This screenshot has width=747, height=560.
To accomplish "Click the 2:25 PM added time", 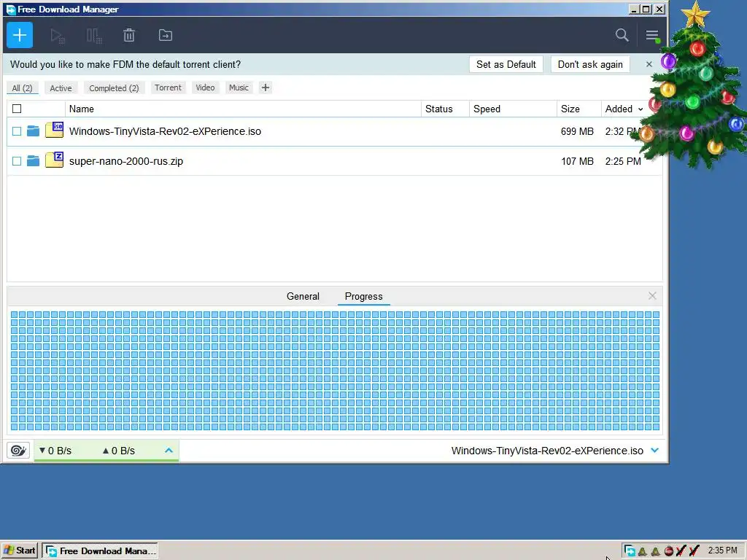I will tap(623, 161).
